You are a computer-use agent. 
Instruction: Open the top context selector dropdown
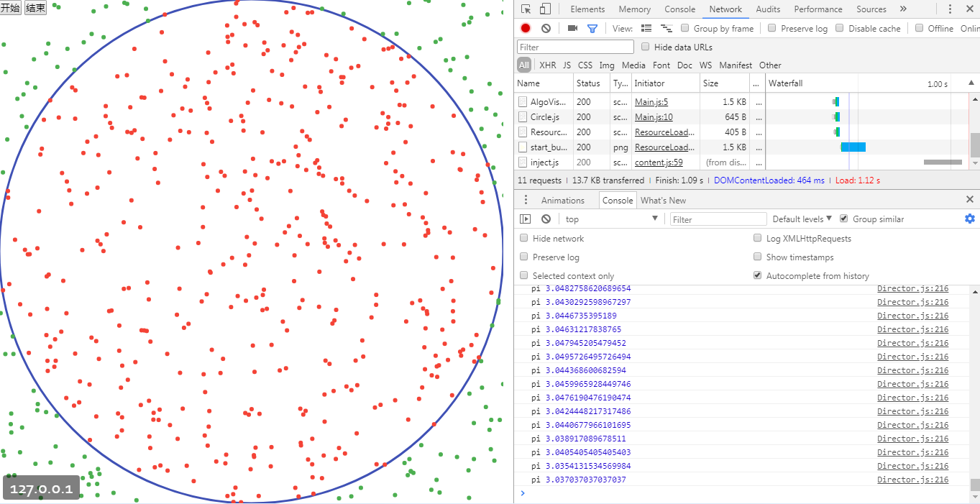tap(611, 219)
